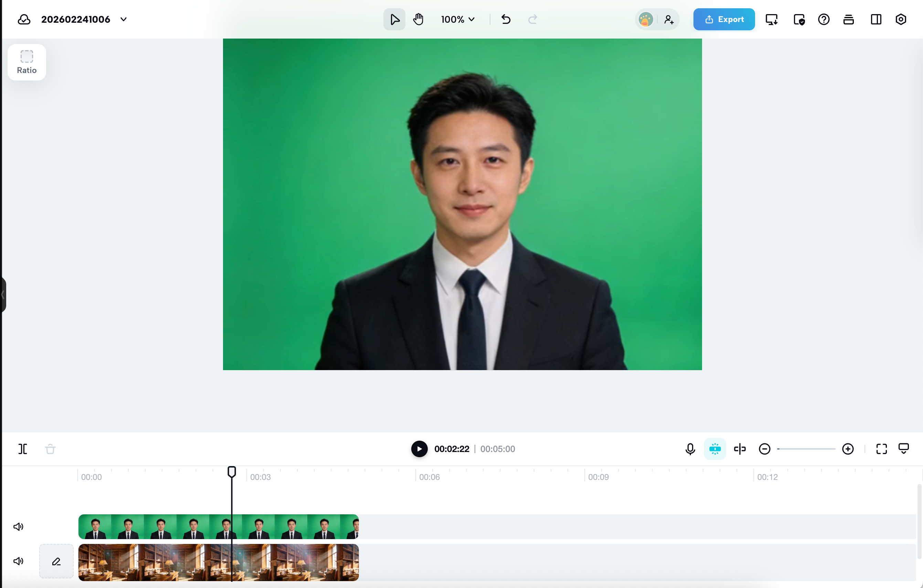Open the 100% zoom dropdown
923x588 pixels.
(x=458, y=19)
